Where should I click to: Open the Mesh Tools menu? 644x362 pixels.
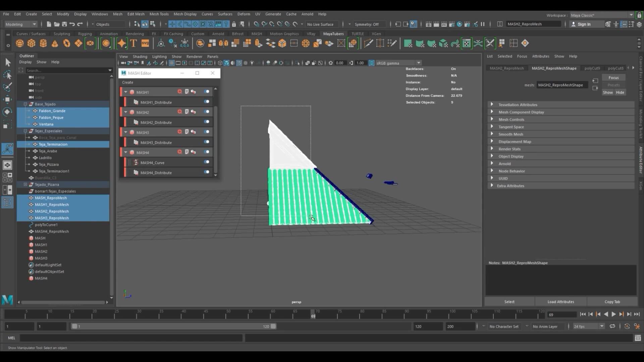pos(159,14)
